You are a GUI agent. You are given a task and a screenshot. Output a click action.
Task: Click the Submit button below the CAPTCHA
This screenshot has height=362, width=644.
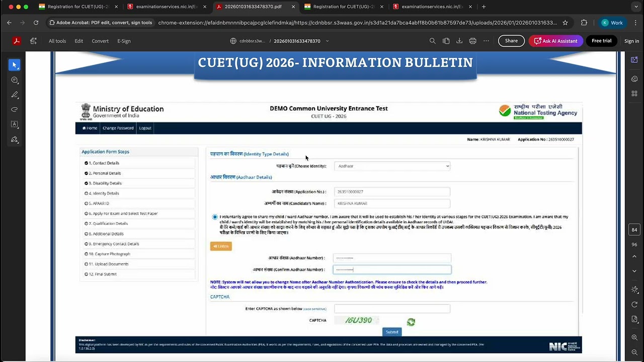(x=392, y=332)
